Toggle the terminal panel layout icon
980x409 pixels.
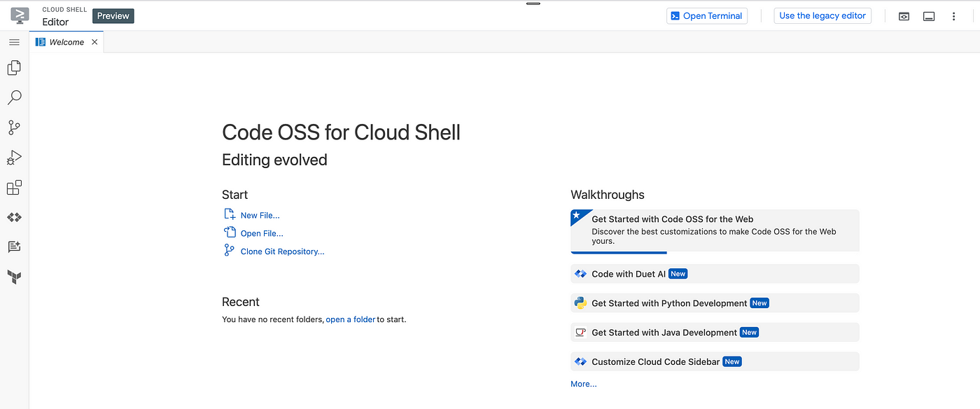pyautogui.click(x=929, y=16)
